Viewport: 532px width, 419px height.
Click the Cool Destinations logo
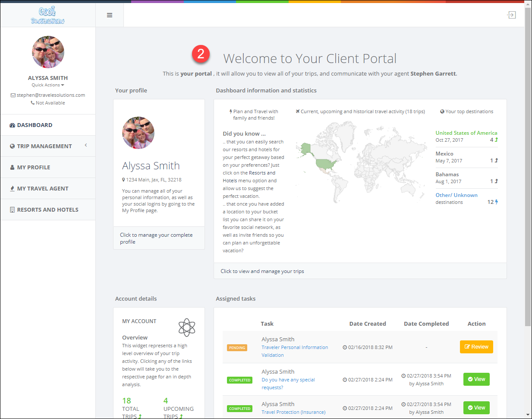47,15
